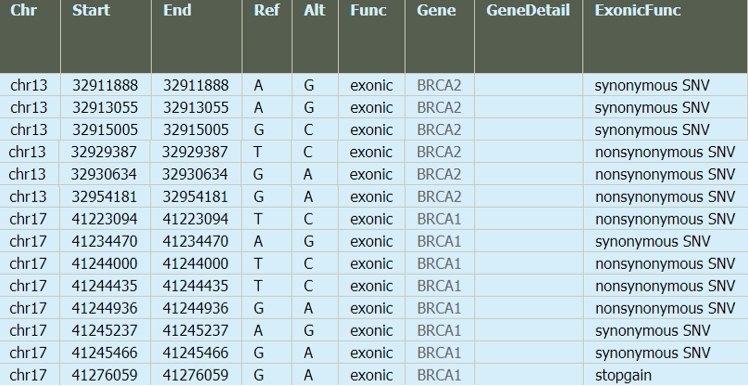Select Start cell 32913055

tap(105, 108)
